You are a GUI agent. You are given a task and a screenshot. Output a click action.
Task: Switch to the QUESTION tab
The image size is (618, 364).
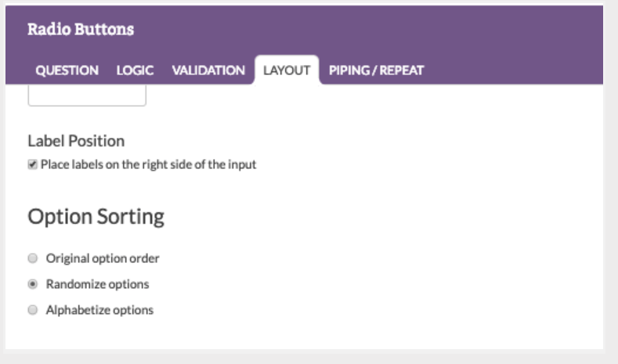67,70
